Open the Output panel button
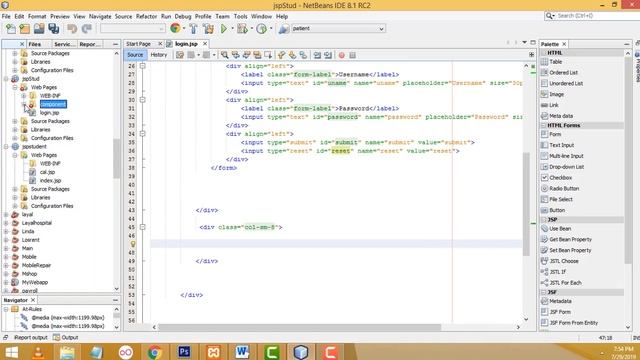Image resolution: width=640 pixels, height=360 pixels. point(66,338)
